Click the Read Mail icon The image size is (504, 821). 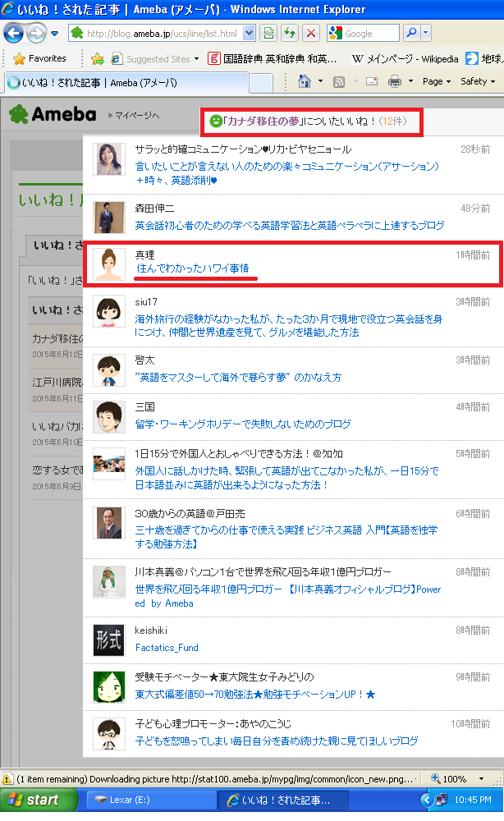point(372,81)
